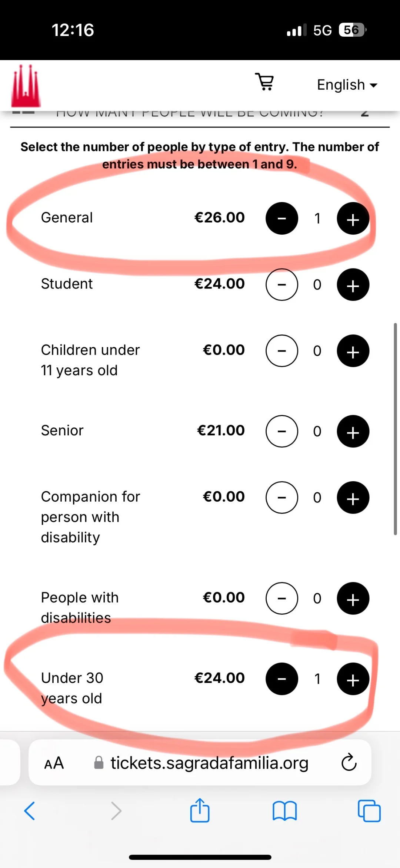
Task: Tap the tickets.sagradafamilia.org address bar
Action: 209,763
